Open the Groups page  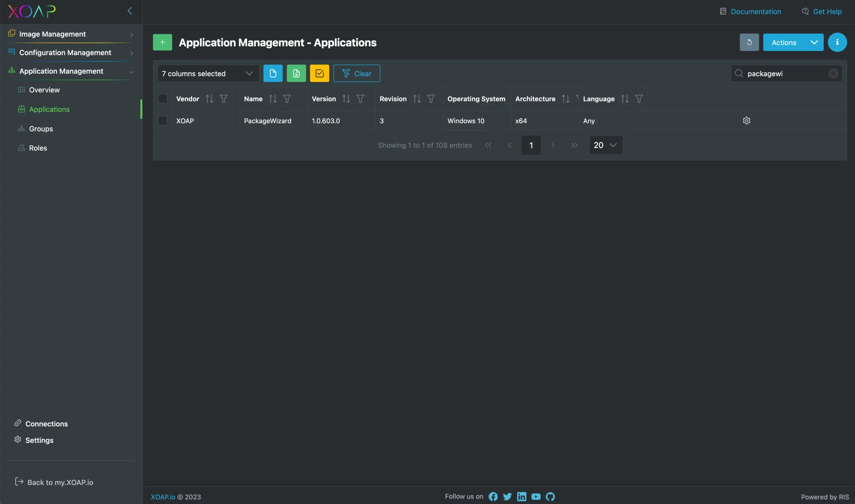(x=41, y=129)
